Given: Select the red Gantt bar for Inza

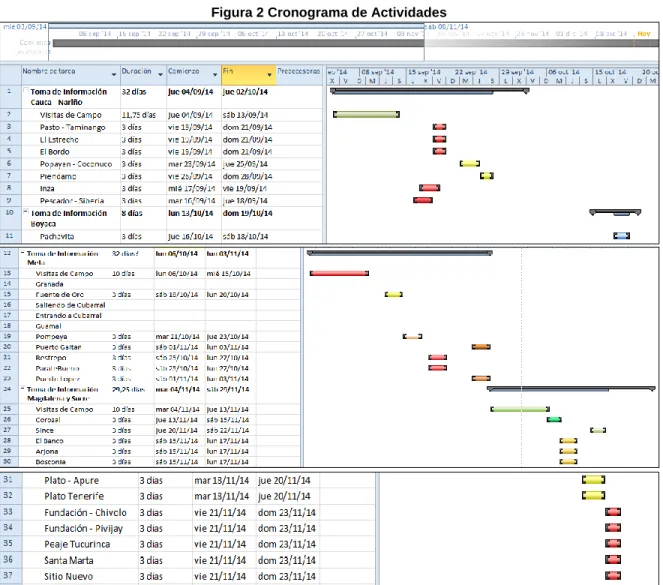Looking at the screenshot, I should coord(430,188).
